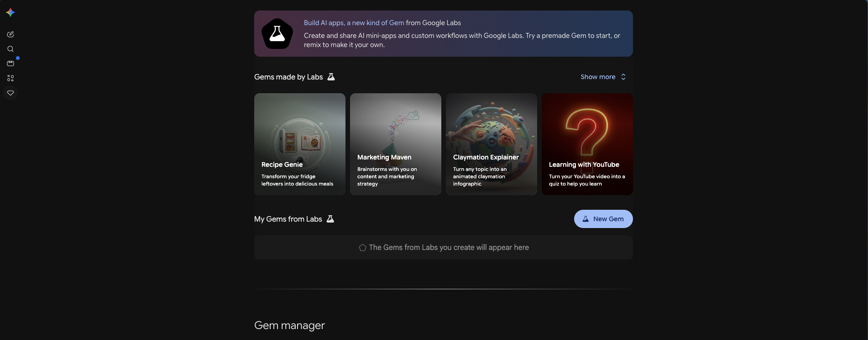Click the black Labs flask badge in banner
This screenshot has height=340, width=868.
(x=277, y=34)
